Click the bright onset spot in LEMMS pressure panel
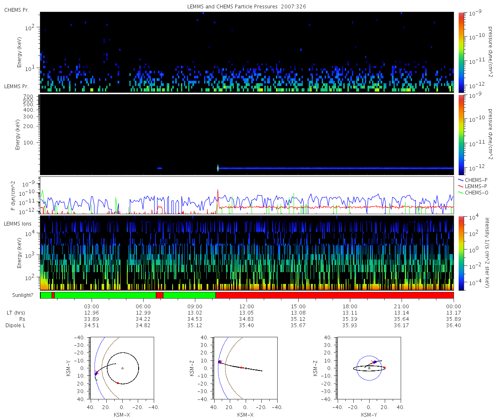 pyautogui.click(x=218, y=168)
